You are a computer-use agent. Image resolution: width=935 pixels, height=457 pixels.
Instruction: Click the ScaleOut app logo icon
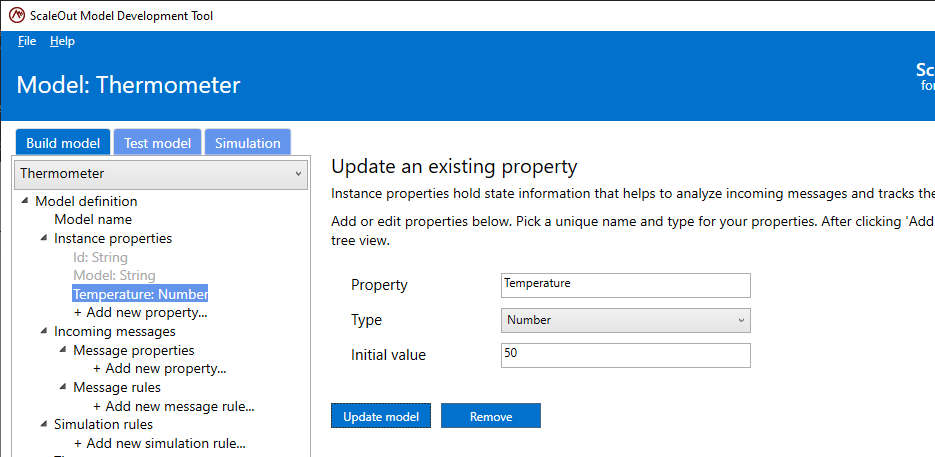[x=17, y=16]
